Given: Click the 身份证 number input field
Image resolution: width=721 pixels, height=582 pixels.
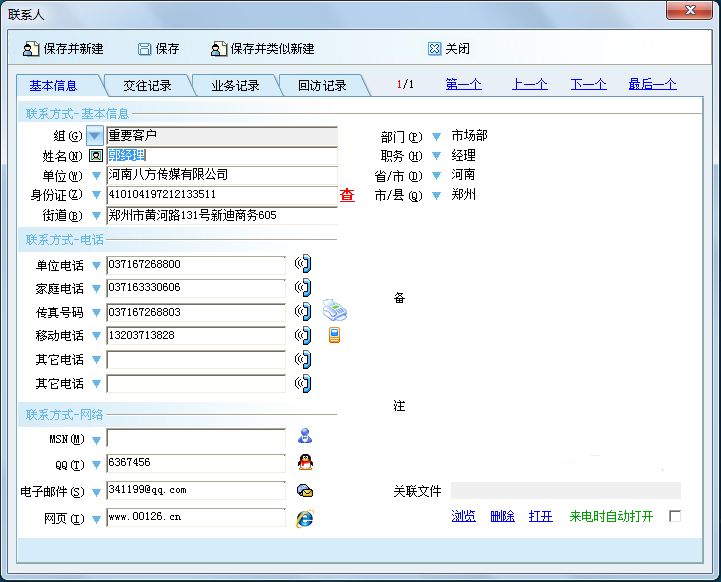Looking at the screenshot, I should click(x=220, y=195).
